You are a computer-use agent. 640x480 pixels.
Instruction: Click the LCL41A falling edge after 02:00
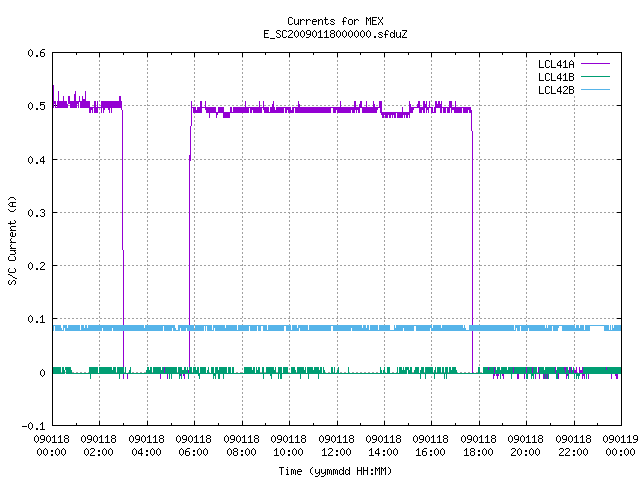click(x=123, y=239)
